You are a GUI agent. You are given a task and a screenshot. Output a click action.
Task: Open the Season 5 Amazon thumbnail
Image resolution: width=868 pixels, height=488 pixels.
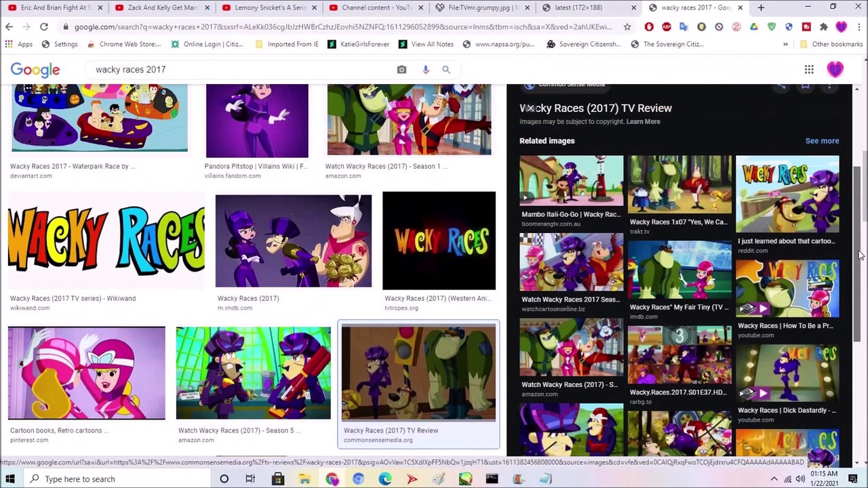point(254,373)
